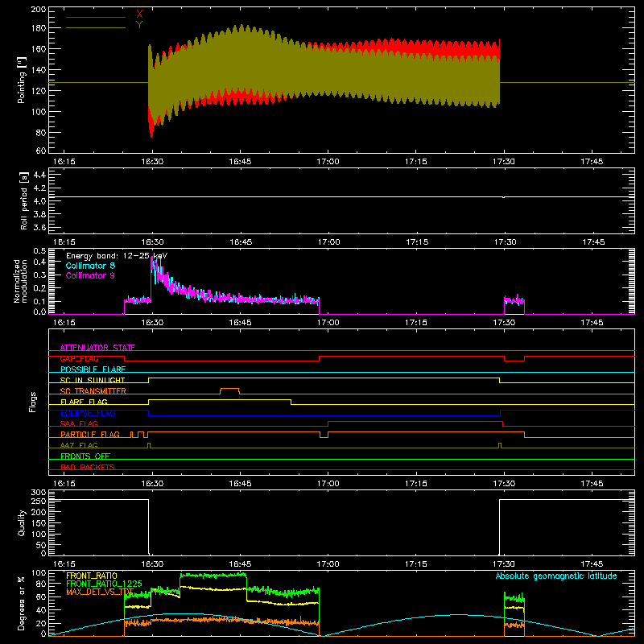This screenshot has height=644, width=644.
Task: Click the 60 tick on Pointing axis
Action: pos(41,151)
